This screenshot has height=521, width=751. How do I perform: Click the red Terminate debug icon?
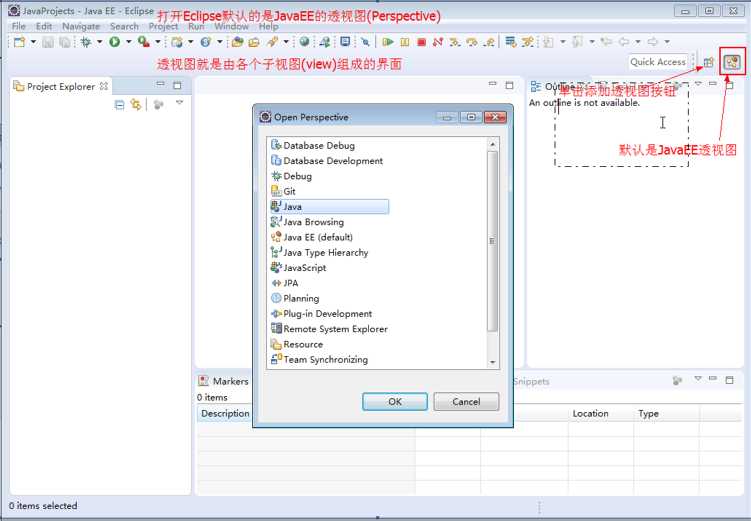pos(421,42)
